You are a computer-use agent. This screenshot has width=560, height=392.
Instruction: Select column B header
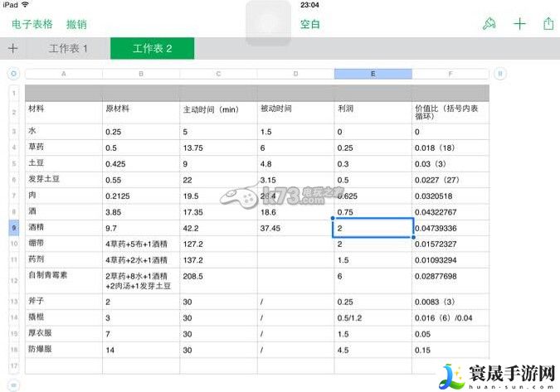(x=141, y=74)
